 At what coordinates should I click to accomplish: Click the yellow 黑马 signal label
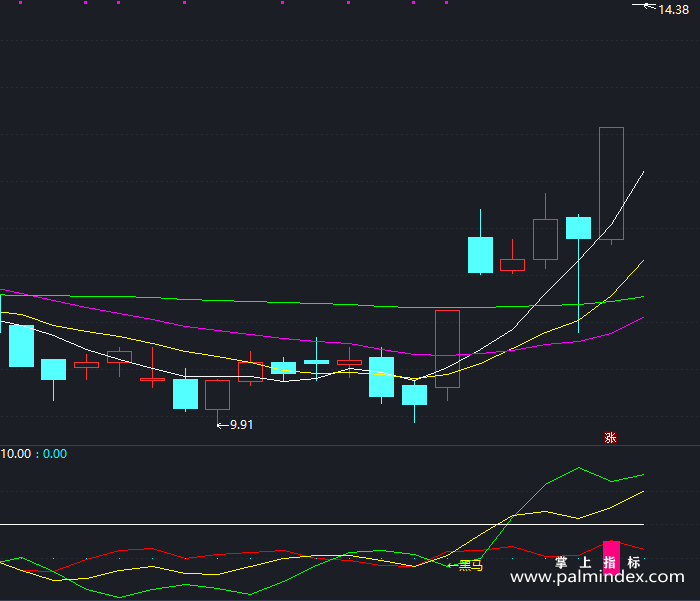[471, 566]
